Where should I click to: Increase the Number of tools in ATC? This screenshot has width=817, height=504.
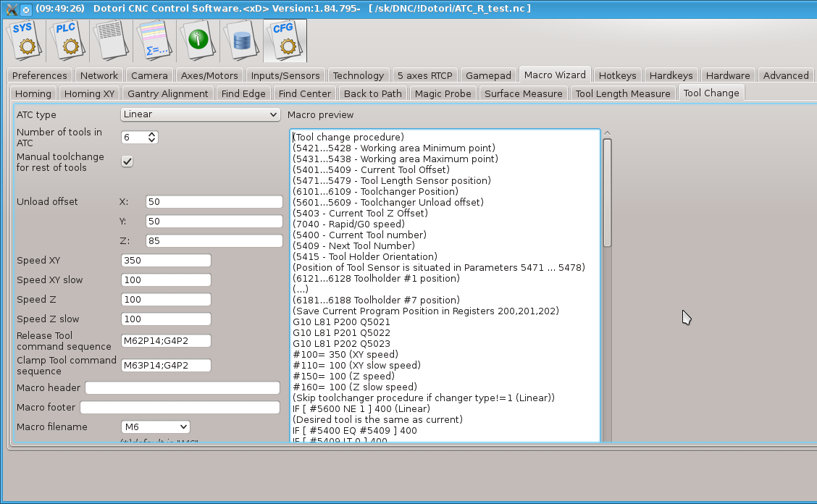[151, 134]
